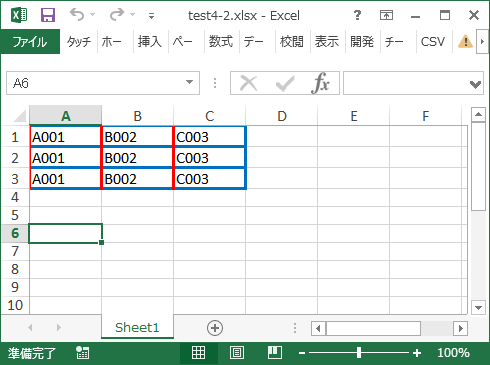
Task: Expand the Name Box dropdown arrow
Action: (189, 82)
